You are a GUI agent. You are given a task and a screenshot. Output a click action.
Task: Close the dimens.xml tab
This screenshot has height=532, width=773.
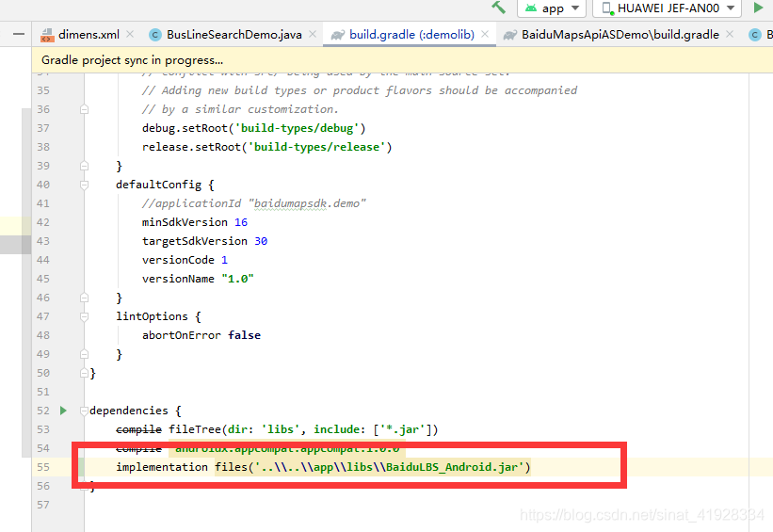click(130, 34)
